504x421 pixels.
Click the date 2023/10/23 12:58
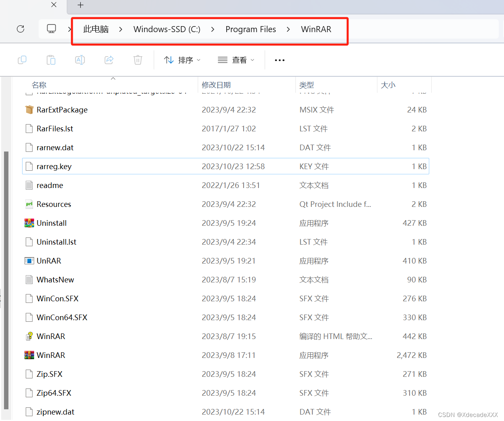233,166
